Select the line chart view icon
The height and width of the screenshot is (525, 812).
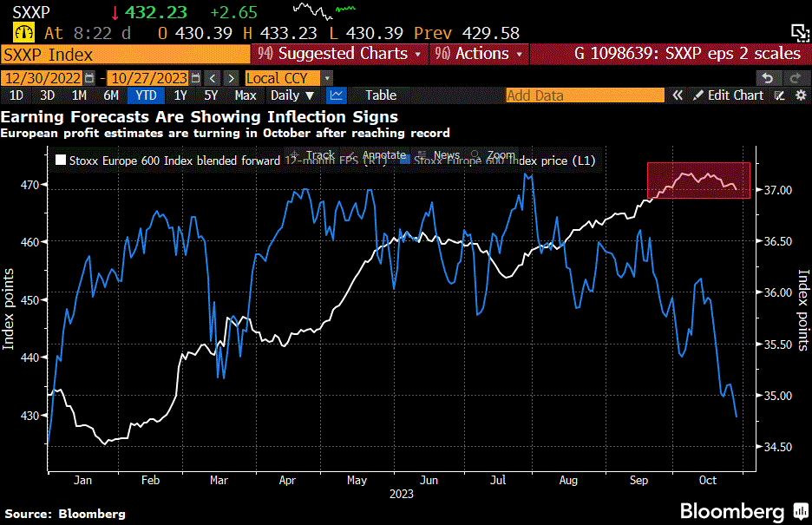coord(337,95)
